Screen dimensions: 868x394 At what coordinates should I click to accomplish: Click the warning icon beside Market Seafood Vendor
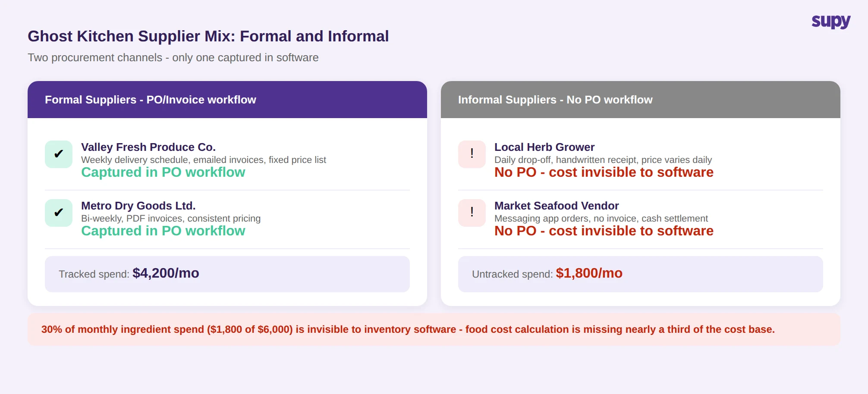(472, 213)
